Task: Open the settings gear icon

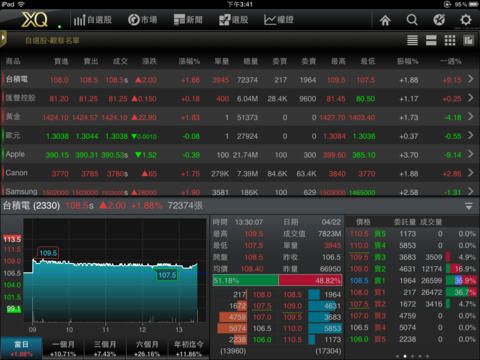Action: 466,20
